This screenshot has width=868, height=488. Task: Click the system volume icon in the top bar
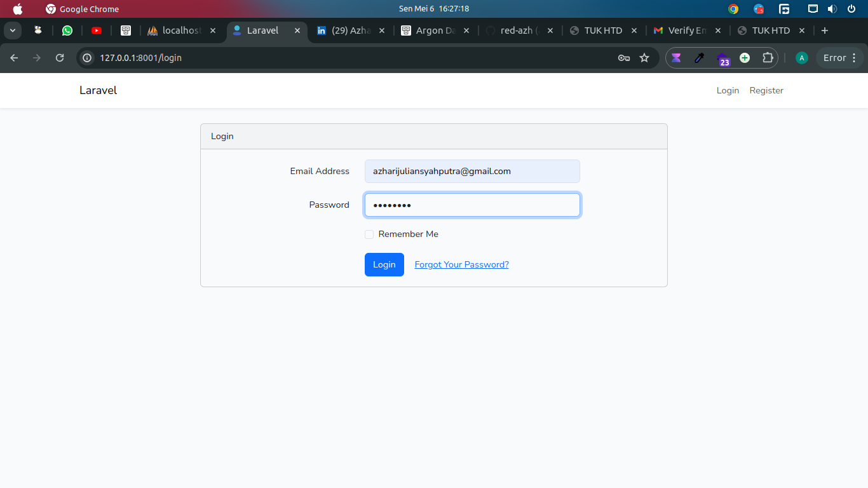coord(832,9)
